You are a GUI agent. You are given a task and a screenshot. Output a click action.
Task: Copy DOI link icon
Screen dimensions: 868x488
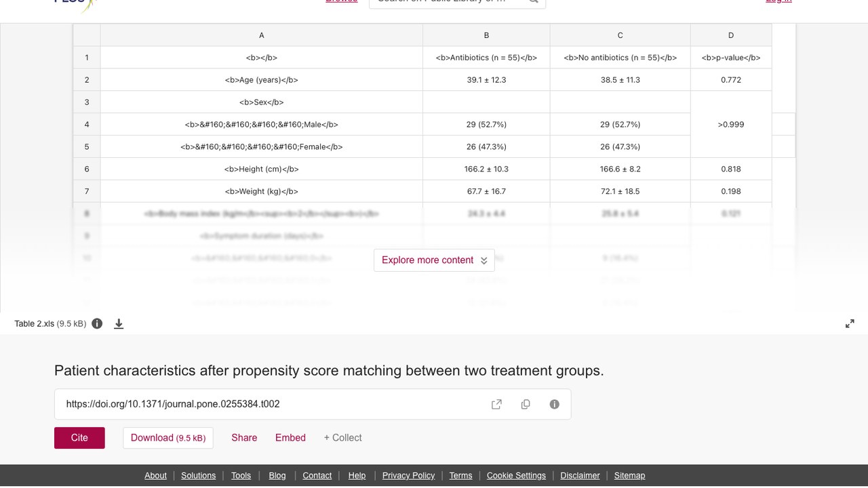pyautogui.click(x=526, y=404)
